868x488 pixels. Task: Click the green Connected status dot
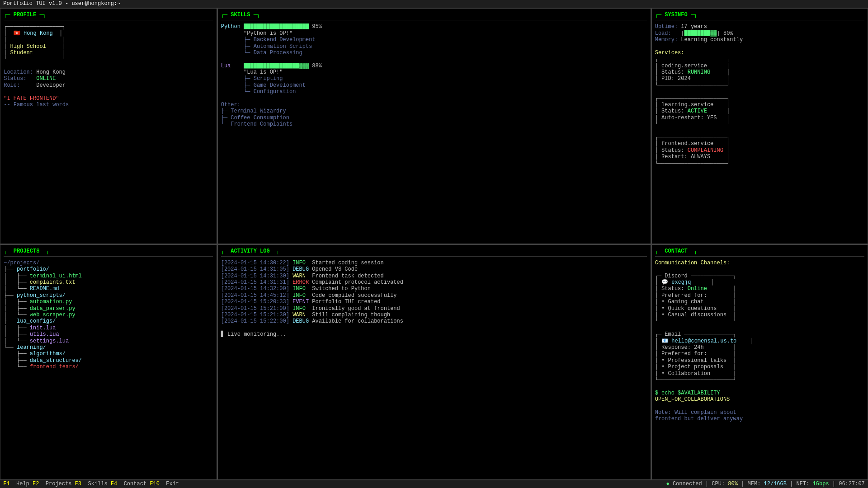(x=668, y=484)
